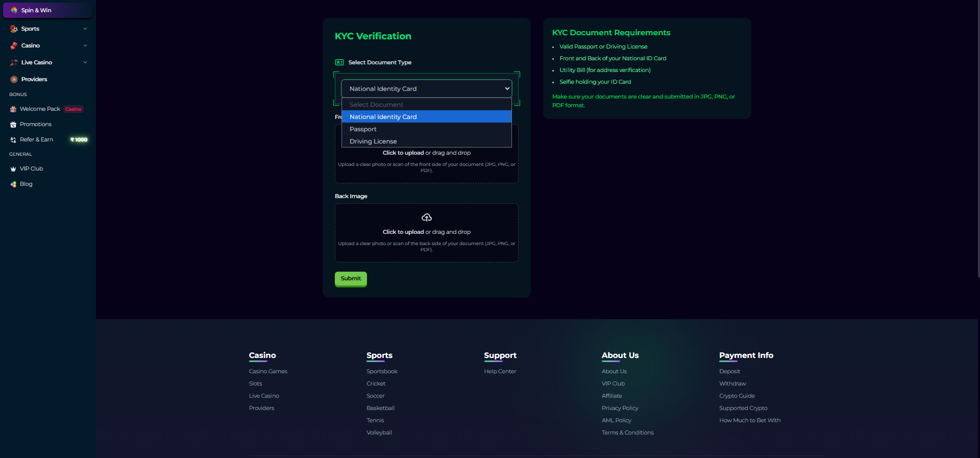This screenshot has height=458, width=980.
Task: Click the Casino badge on Welcome Pack
Action: pos(73,109)
